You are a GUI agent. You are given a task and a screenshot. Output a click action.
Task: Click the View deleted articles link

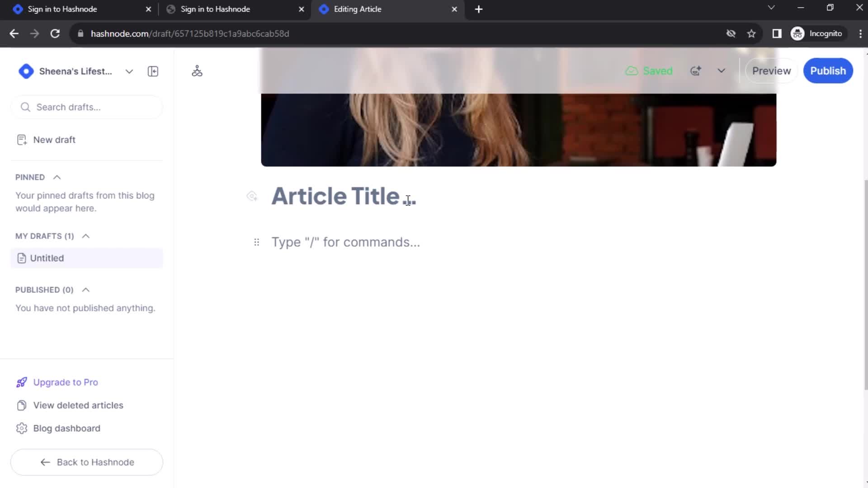click(78, 405)
